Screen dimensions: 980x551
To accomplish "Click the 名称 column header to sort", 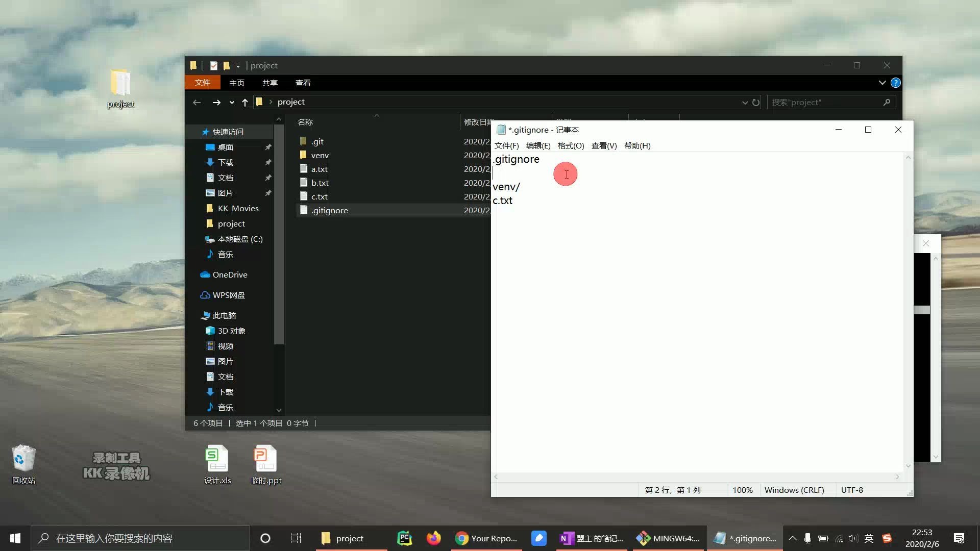I will (x=305, y=122).
